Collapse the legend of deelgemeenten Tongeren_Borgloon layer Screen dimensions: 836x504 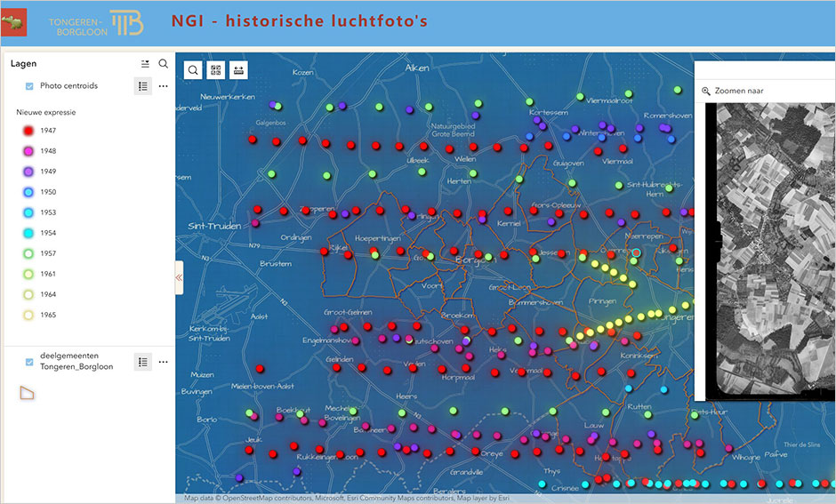[x=142, y=362]
